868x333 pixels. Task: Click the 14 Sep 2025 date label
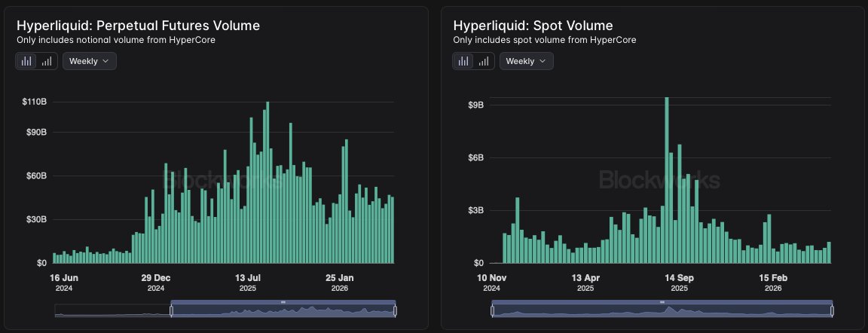tap(679, 282)
